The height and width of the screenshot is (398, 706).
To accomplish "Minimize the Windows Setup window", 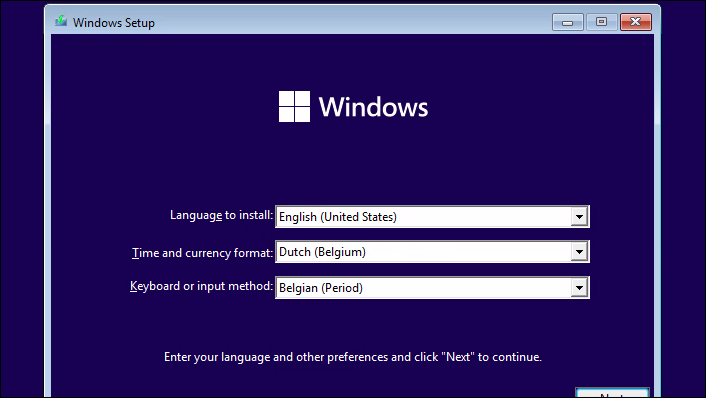I will click(x=568, y=22).
